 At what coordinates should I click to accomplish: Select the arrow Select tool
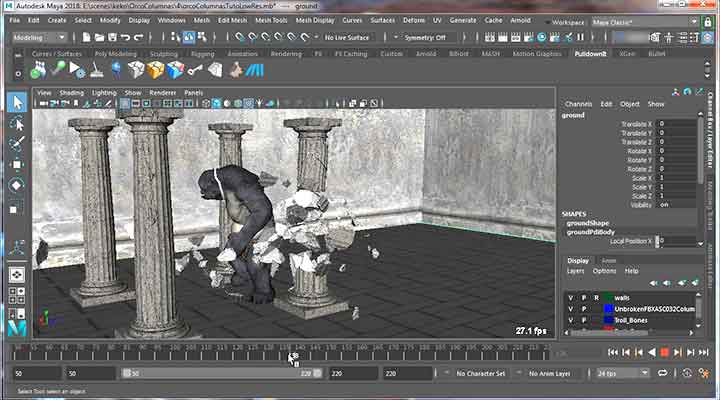click(17, 103)
